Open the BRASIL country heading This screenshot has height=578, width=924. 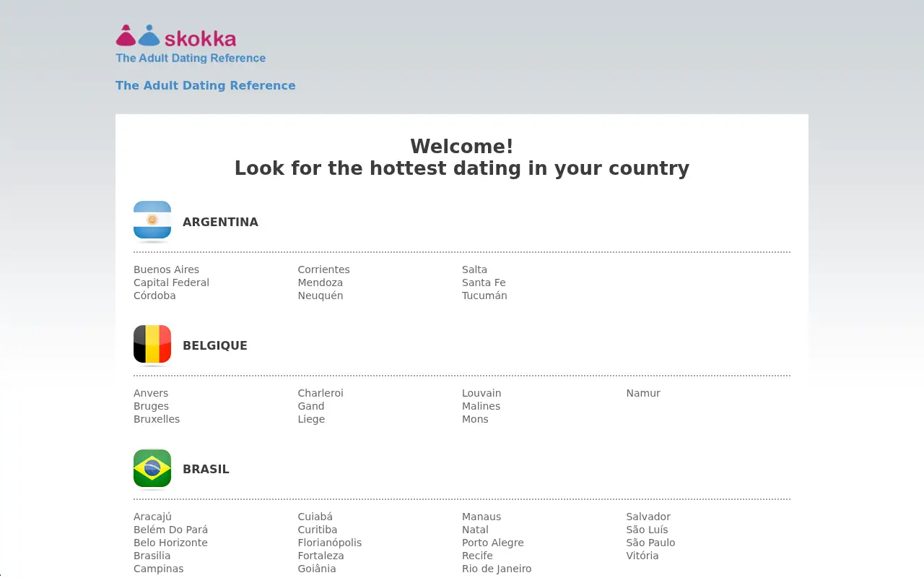point(206,469)
